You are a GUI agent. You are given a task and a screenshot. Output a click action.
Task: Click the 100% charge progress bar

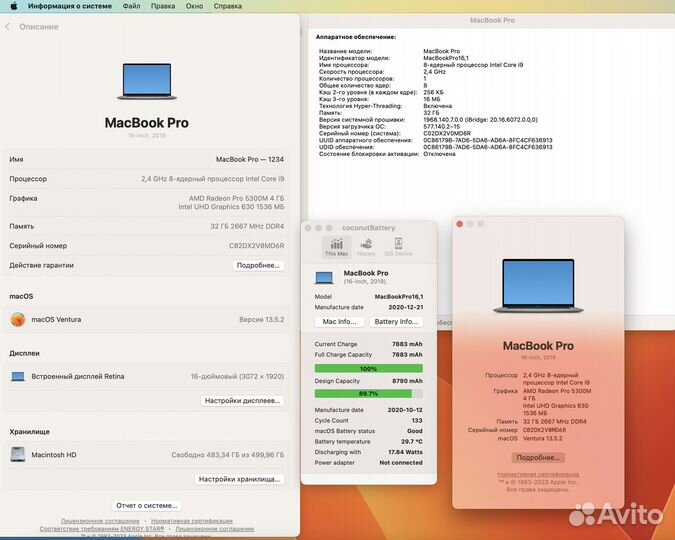[x=368, y=369]
